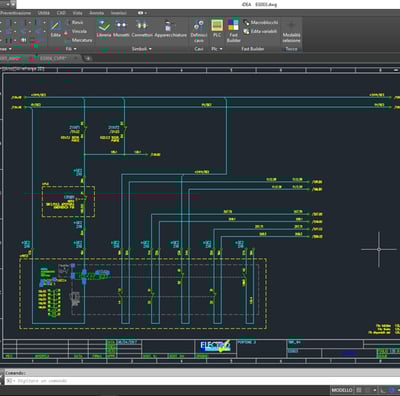This screenshot has width=400, height=396.
Task: Select the Connettori connectors tool
Action: [x=142, y=29]
